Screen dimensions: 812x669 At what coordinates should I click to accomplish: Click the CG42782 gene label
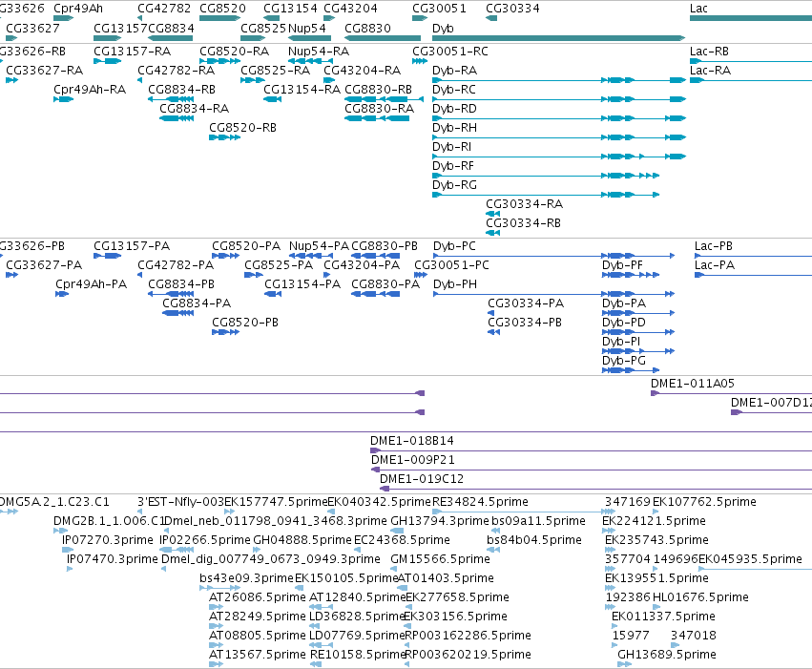pyautogui.click(x=164, y=9)
